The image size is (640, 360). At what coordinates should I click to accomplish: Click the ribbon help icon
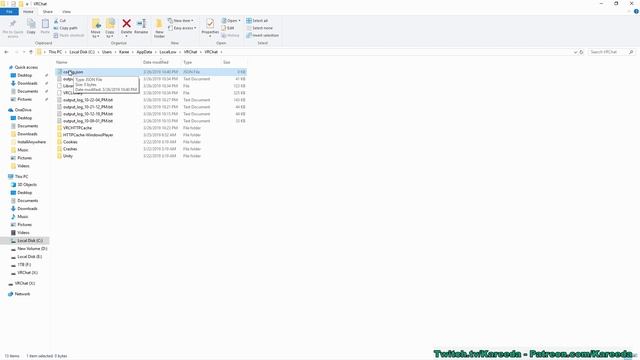coord(636,11)
